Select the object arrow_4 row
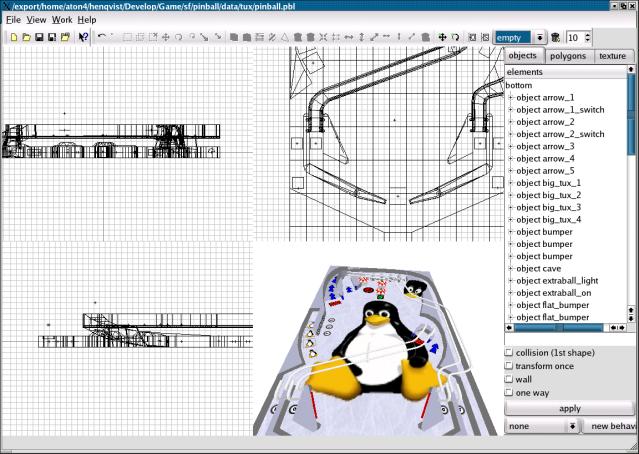 coord(545,159)
